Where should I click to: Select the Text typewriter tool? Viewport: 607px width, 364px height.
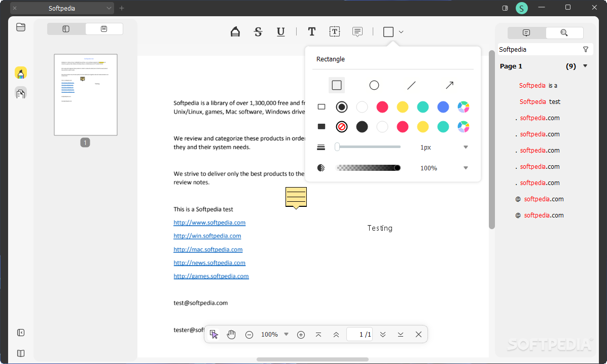coord(312,32)
